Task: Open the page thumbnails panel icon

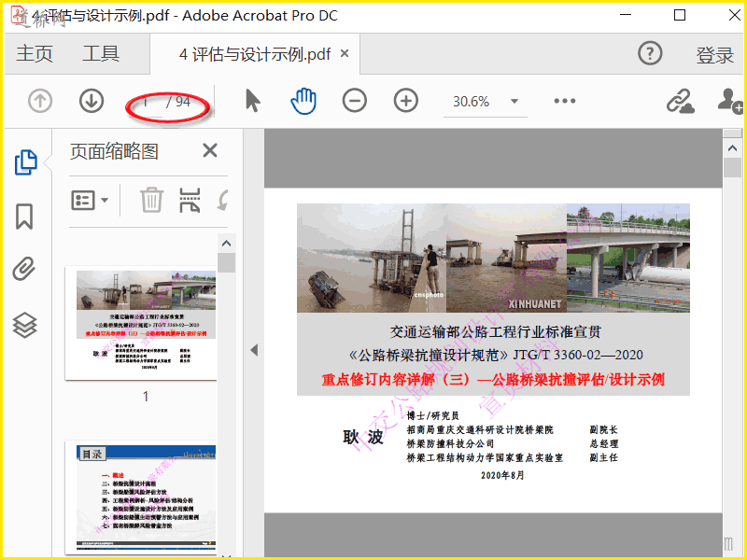Action: [x=25, y=162]
